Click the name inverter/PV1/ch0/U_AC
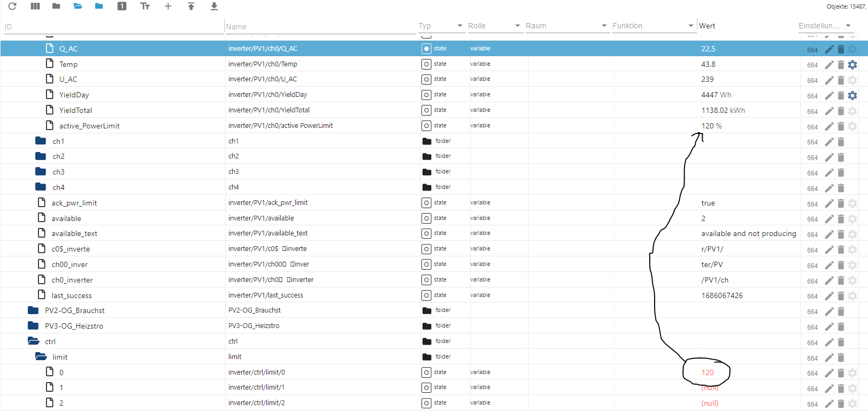Image resolution: width=868 pixels, height=411 pixels. (x=263, y=79)
